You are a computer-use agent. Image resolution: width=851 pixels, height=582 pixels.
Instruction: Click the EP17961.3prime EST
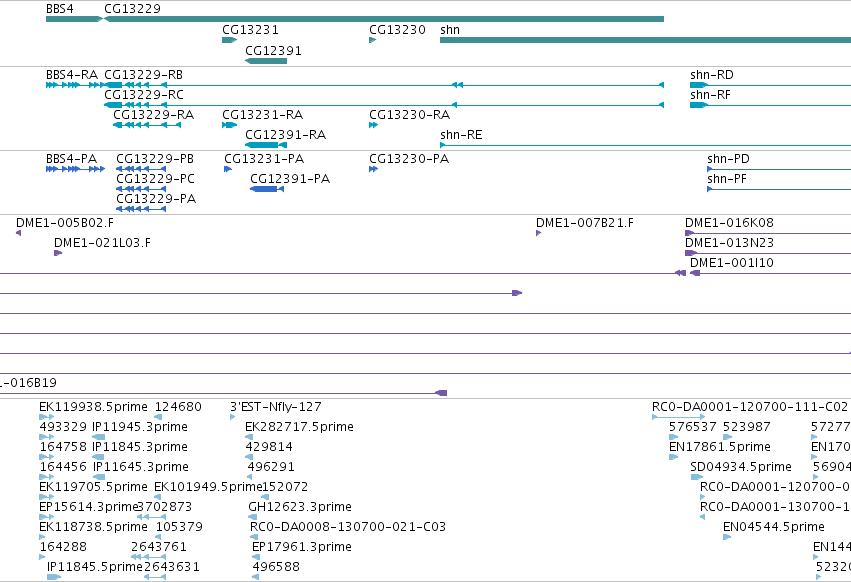[256, 557]
